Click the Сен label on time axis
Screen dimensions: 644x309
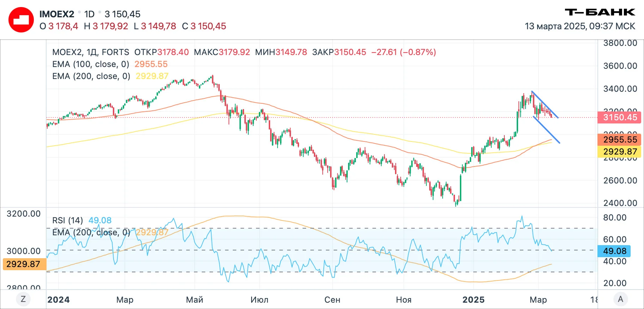[x=332, y=300]
